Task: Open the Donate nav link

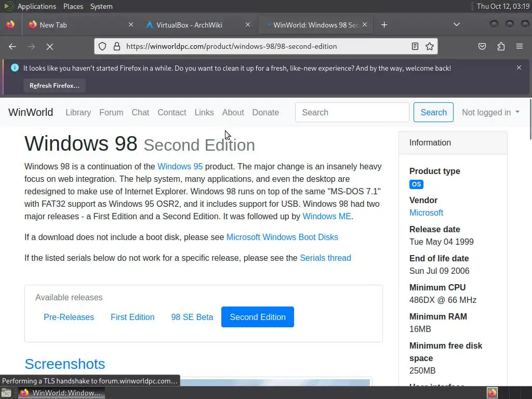Action: [265, 112]
